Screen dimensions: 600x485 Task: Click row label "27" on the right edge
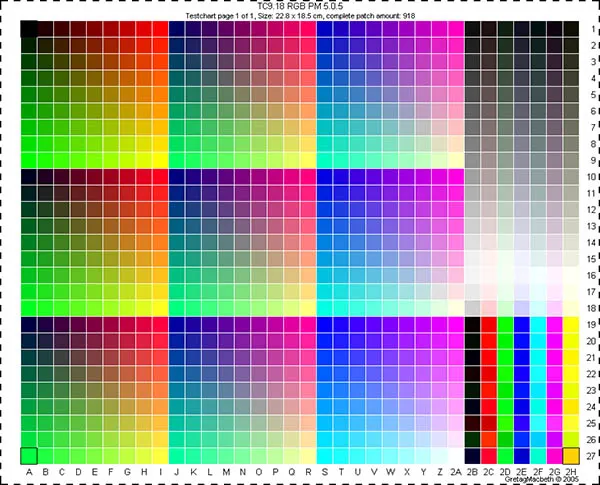pyautogui.click(x=591, y=455)
